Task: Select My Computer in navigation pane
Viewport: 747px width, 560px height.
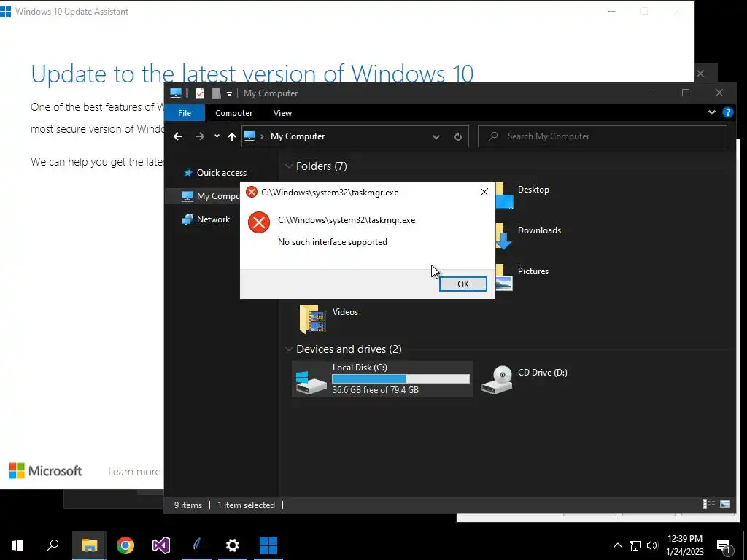Action: [x=209, y=195]
